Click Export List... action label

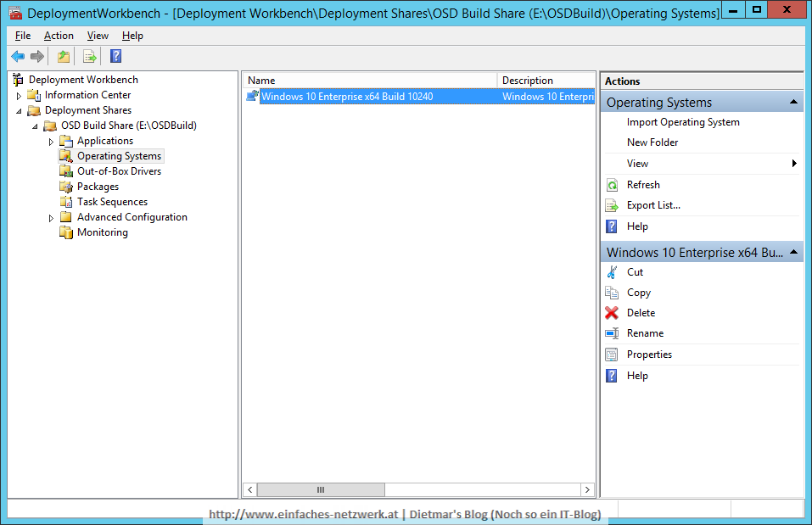click(x=653, y=205)
